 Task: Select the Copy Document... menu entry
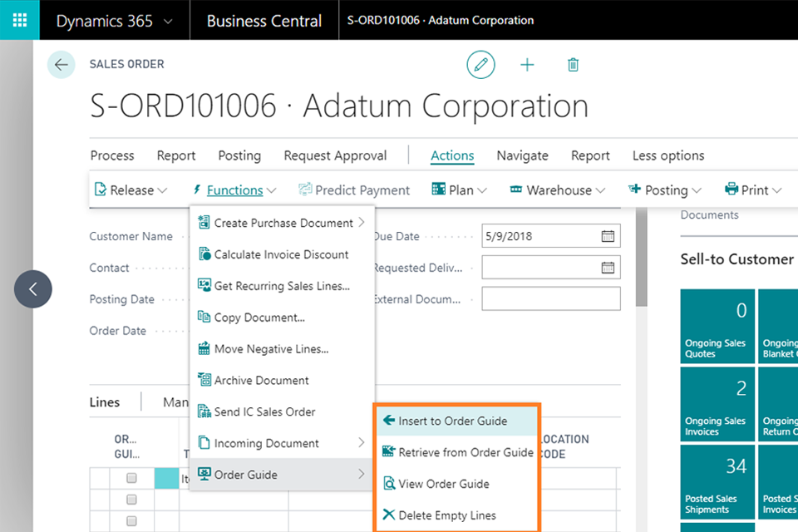tap(282, 318)
